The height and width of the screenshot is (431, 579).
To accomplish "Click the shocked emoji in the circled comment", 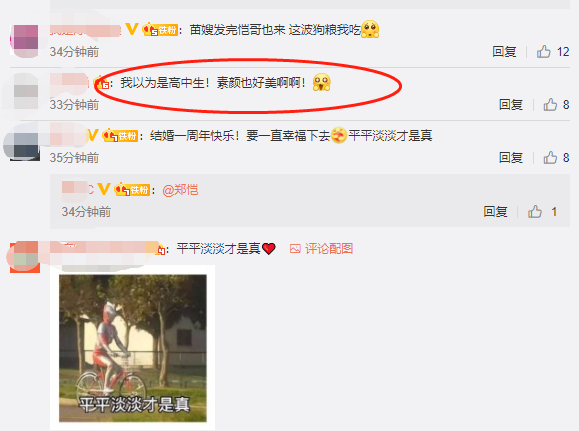I will 322,82.
